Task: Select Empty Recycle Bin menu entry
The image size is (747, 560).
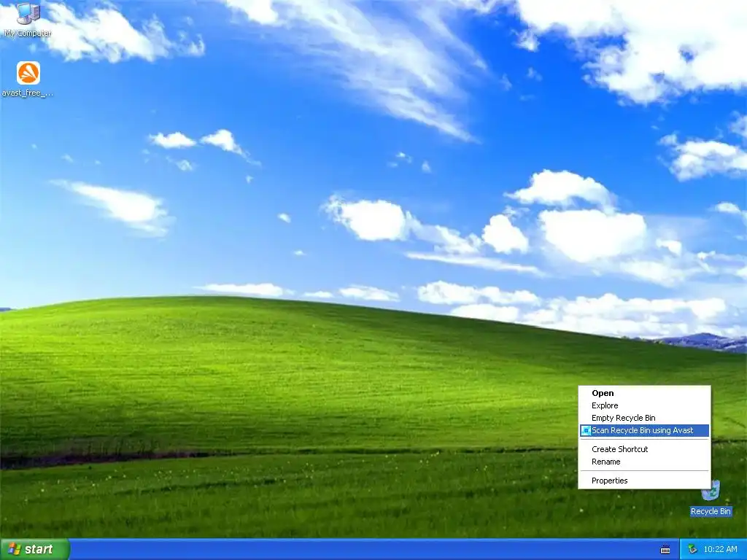Action: point(644,418)
